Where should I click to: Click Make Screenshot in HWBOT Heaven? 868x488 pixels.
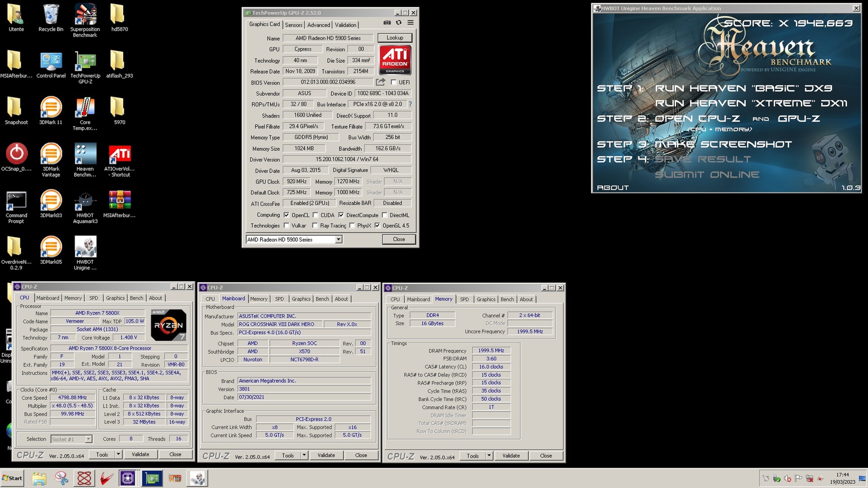(x=723, y=144)
